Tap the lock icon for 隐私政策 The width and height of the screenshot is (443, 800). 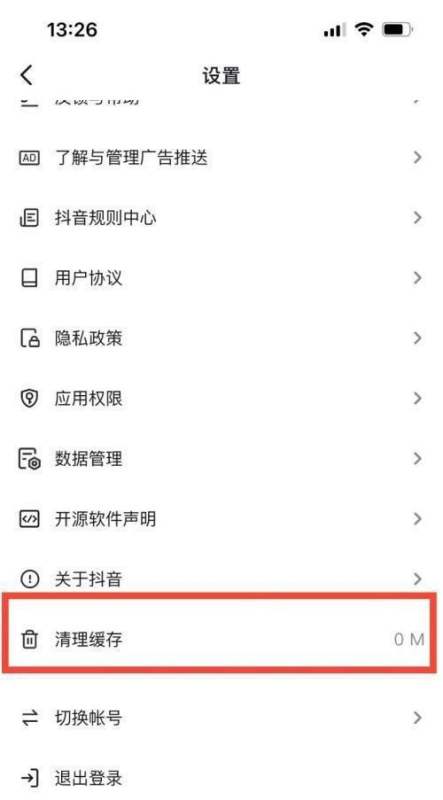pos(29,338)
